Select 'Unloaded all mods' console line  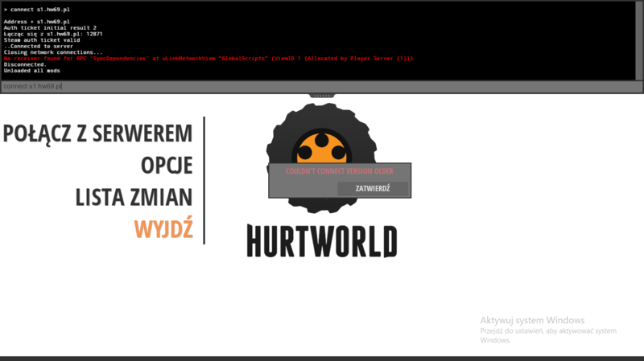(x=31, y=71)
